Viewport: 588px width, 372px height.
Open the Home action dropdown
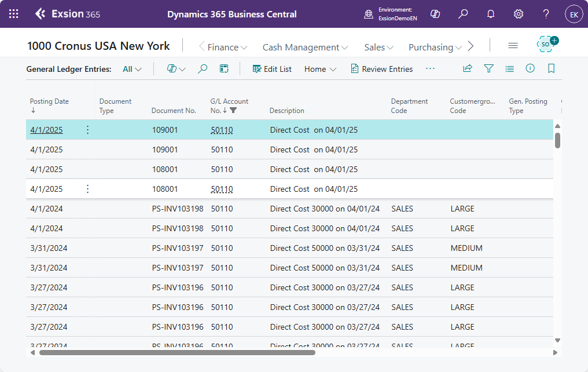pos(320,69)
